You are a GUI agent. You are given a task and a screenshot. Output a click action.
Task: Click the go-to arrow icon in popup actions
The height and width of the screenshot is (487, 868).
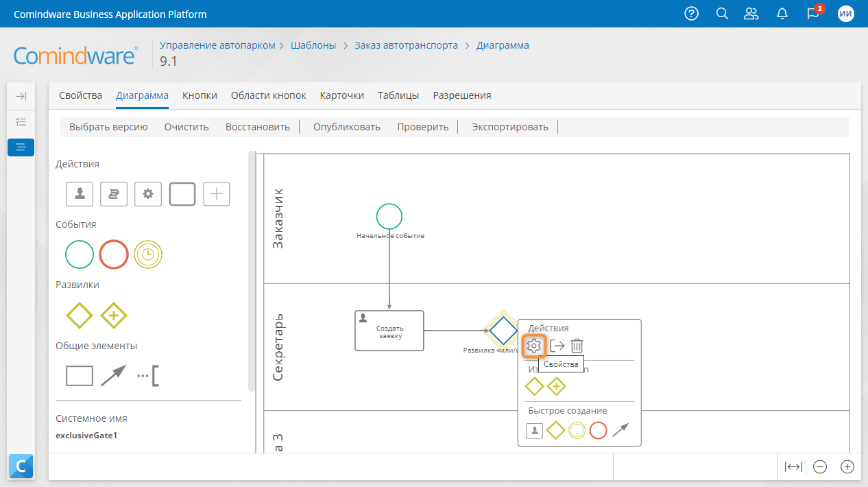click(557, 346)
